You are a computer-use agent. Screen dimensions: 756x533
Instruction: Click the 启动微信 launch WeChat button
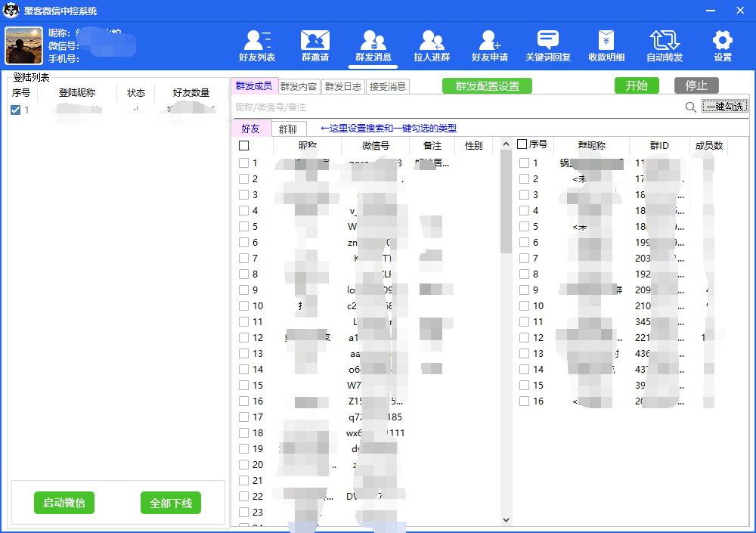(64, 503)
